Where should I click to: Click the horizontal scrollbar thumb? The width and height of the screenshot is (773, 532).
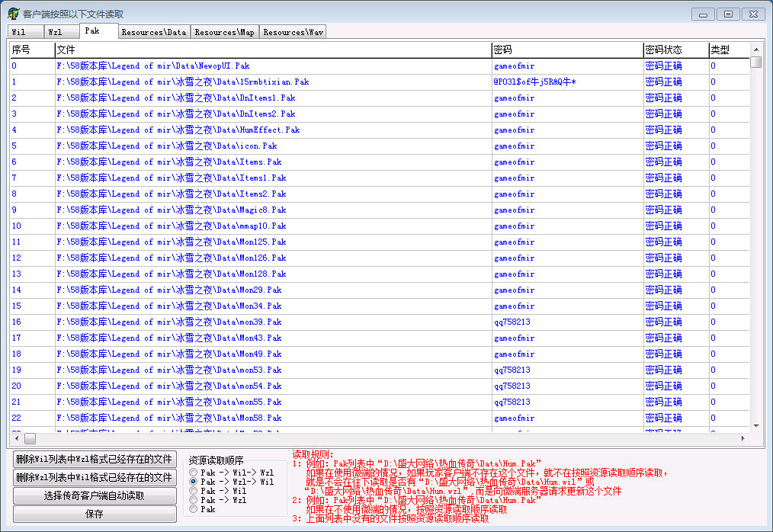[x=30, y=438]
